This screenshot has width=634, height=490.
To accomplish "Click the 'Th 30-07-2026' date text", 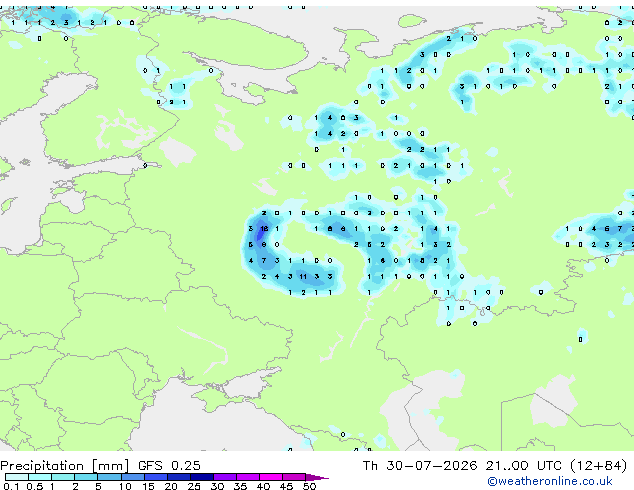I will tap(420, 466).
